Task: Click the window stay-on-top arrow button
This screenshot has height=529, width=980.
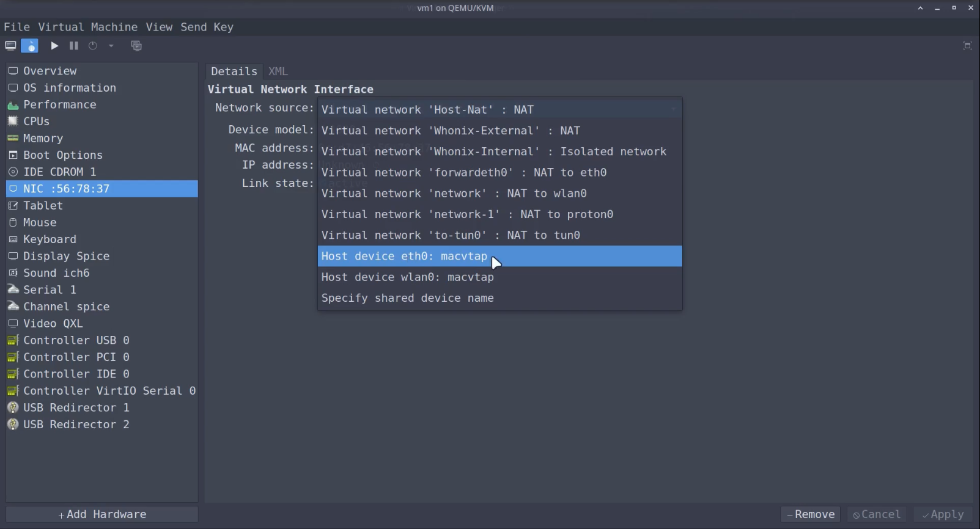Action: tap(920, 8)
